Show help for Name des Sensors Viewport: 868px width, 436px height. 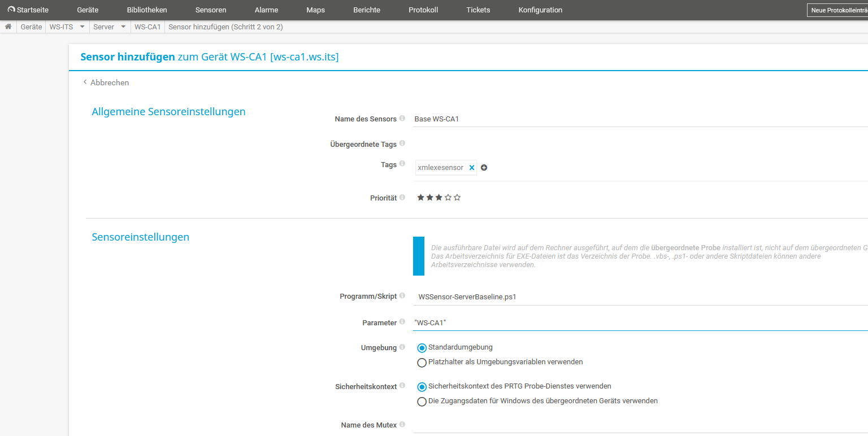[402, 119]
